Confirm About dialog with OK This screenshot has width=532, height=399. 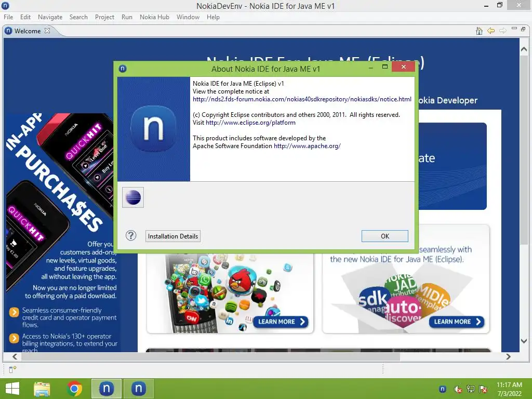[385, 236]
